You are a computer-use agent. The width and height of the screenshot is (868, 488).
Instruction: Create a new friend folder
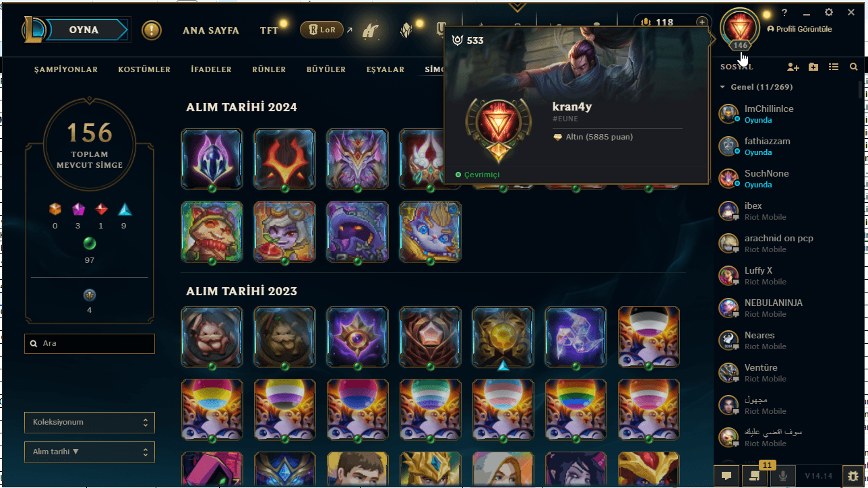pyautogui.click(x=813, y=67)
